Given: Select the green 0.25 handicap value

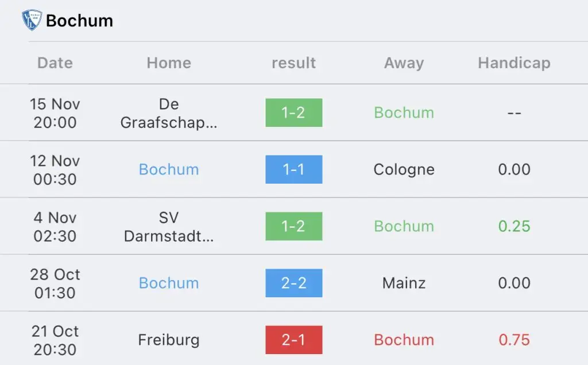Looking at the screenshot, I should pyautogui.click(x=514, y=226).
